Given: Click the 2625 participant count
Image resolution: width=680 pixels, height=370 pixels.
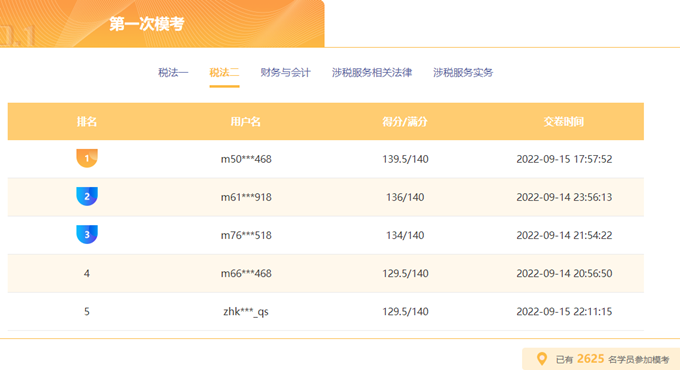Looking at the screenshot, I should pyautogui.click(x=590, y=359).
